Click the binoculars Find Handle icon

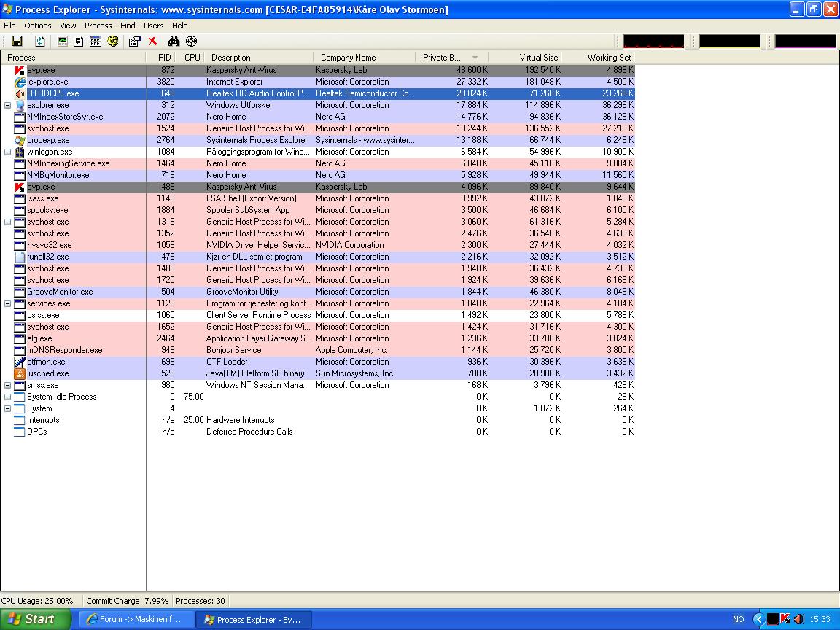click(x=174, y=42)
